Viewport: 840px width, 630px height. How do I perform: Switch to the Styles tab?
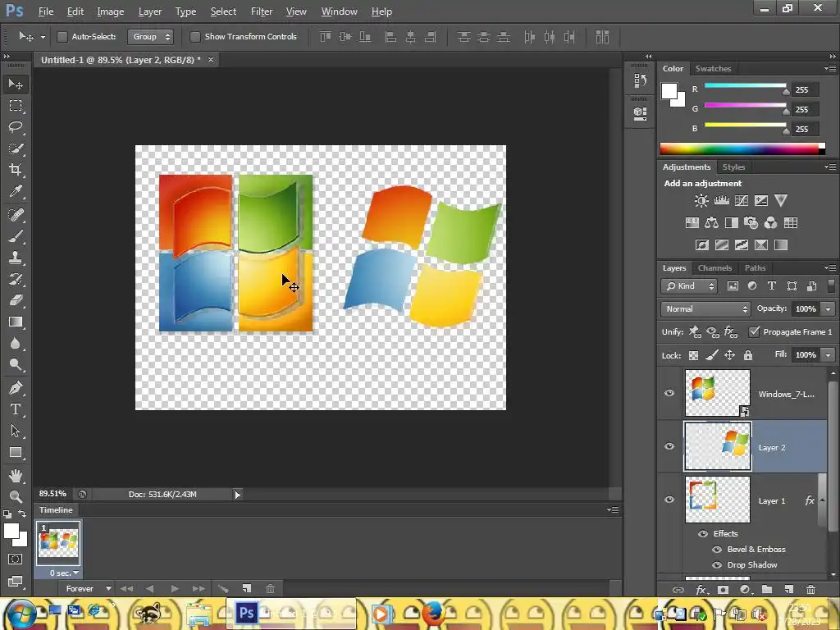click(733, 167)
